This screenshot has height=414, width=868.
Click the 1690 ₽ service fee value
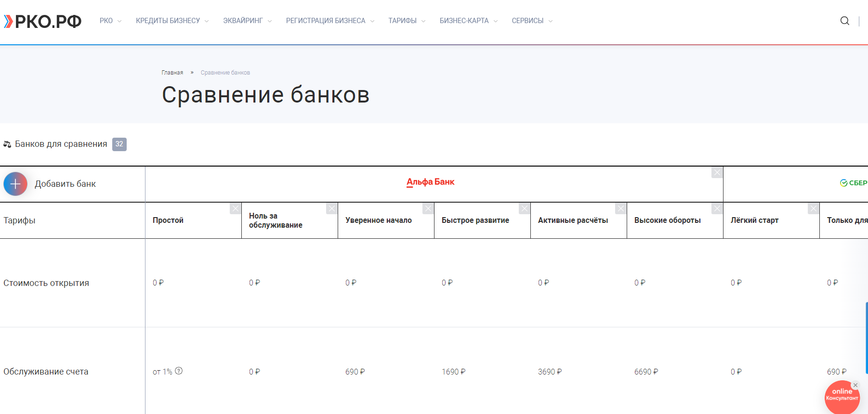point(453,372)
